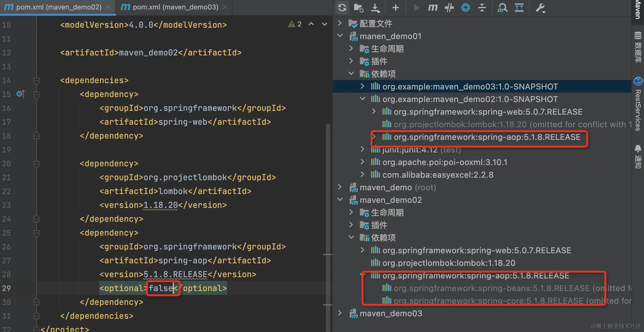644x332 pixels.
Task: Toggle the fold marker on line 20
Action: tap(37, 164)
